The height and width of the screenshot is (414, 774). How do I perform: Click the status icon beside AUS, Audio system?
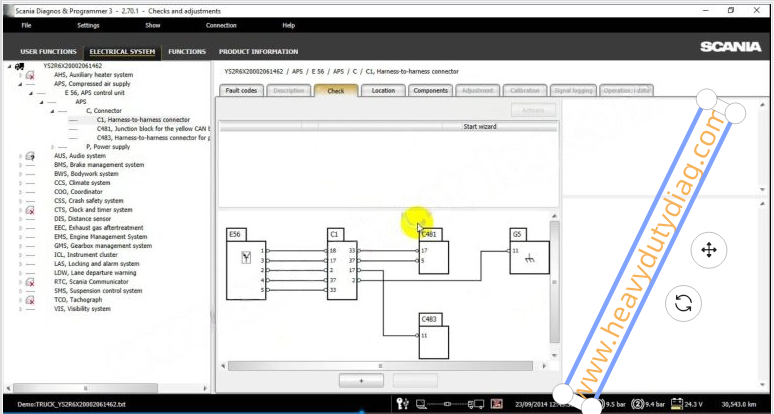point(30,156)
